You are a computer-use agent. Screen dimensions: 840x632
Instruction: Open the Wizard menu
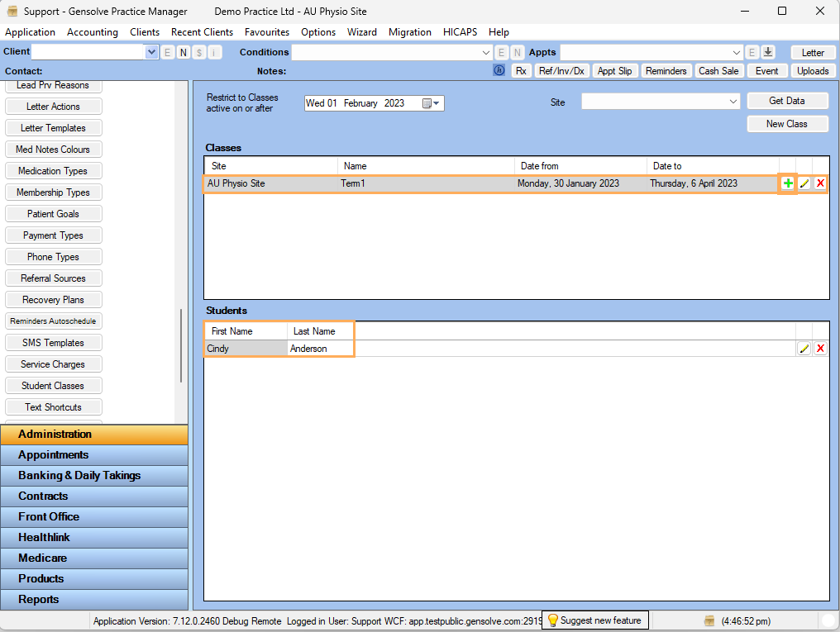click(362, 32)
